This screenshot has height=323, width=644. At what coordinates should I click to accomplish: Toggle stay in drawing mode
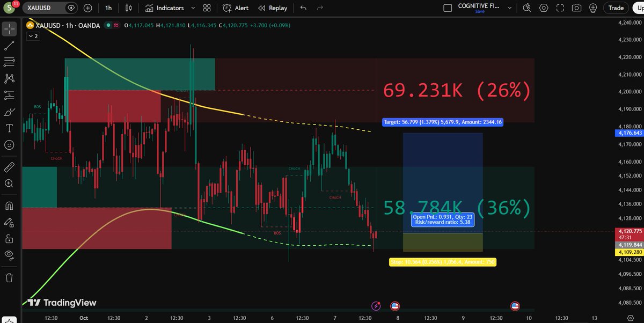point(9,222)
